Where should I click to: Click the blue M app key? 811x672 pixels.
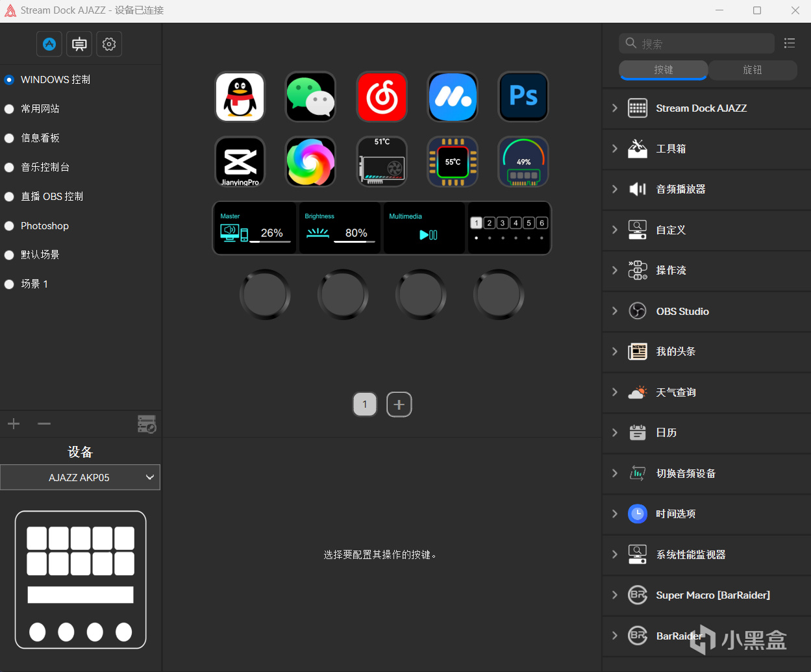click(453, 97)
